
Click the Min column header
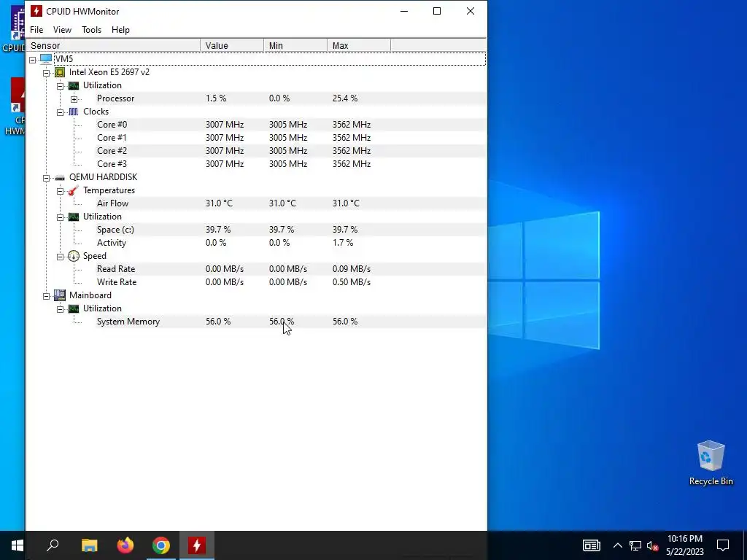(295, 46)
